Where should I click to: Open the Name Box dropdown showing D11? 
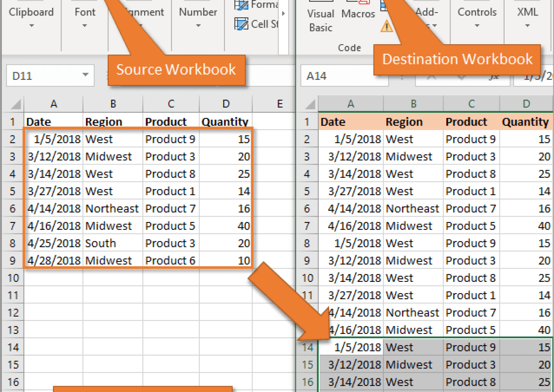tap(86, 75)
